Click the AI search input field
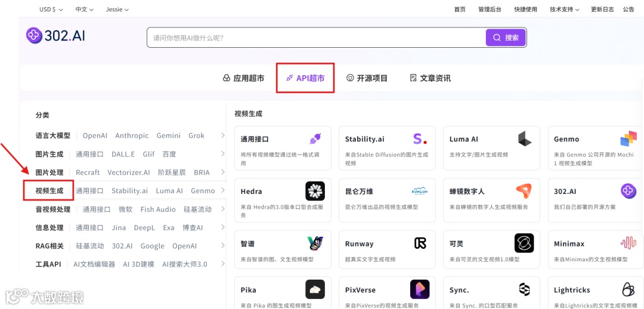 pyautogui.click(x=316, y=38)
